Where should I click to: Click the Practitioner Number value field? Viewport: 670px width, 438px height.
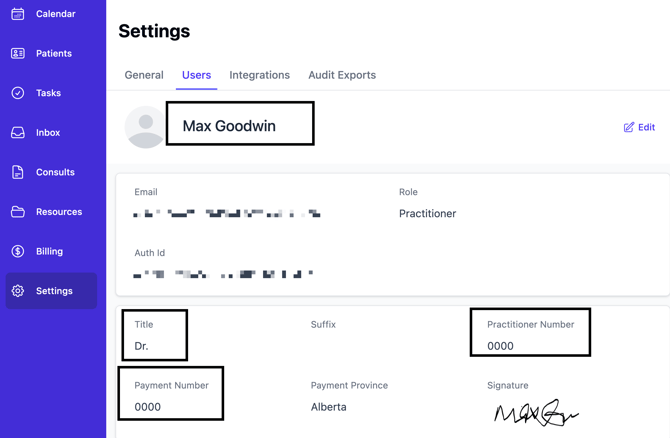click(501, 346)
